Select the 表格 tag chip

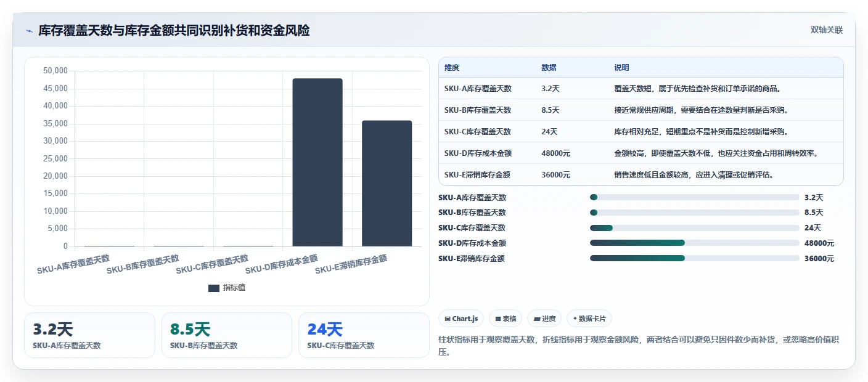(x=506, y=319)
